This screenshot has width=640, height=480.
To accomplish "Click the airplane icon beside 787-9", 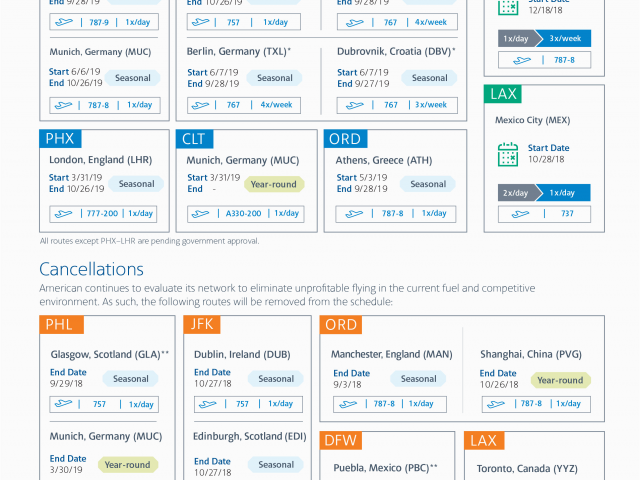I will pos(64,22).
